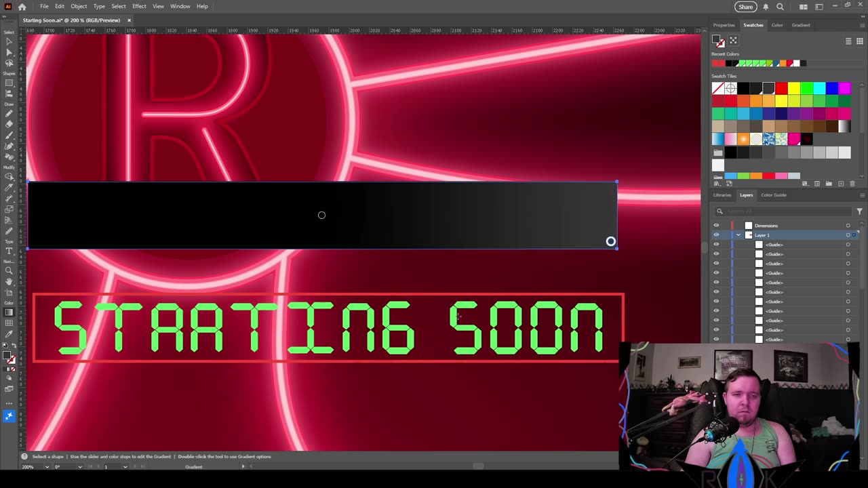Collapse Layer 1 with its chevron
This screenshot has height=488, width=868.
pyautogui.click(x=738, y=235)
